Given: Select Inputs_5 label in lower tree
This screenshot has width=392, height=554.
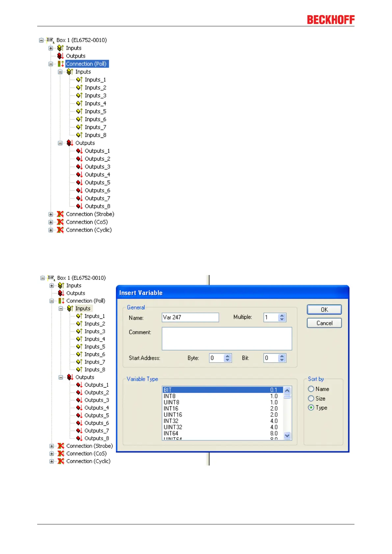Looking at the screenshot, I should click(95, 347).
